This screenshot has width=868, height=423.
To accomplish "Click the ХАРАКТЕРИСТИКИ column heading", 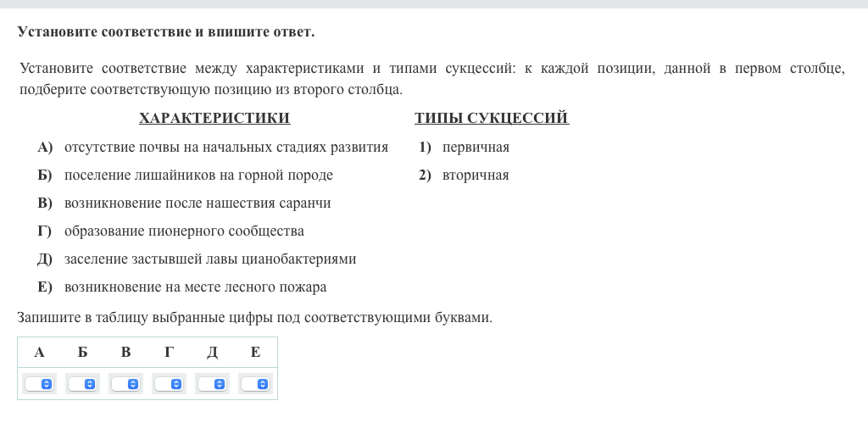I will tap(214, 119).
